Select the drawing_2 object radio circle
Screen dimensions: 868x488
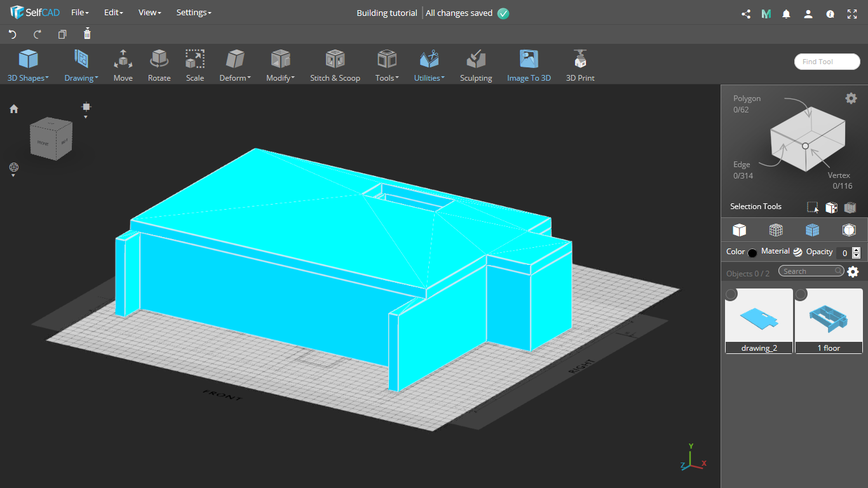tap(731, 294)
